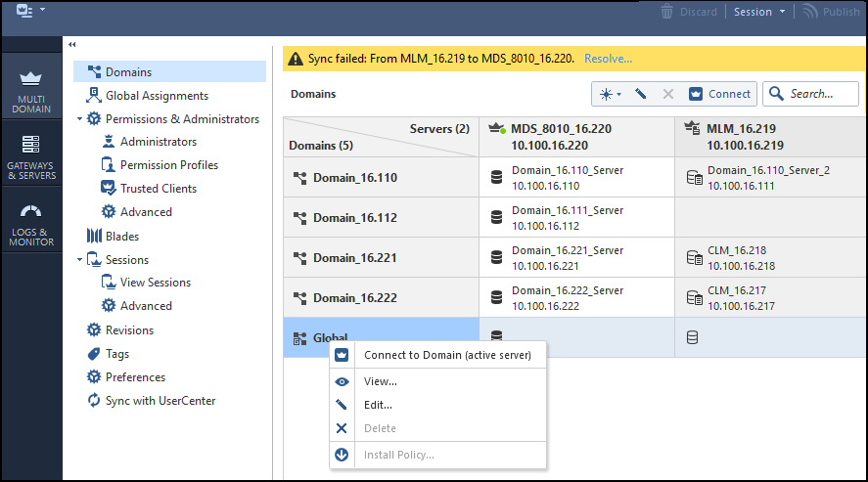Collapse the Sessions tree node
868x482 pixels.
(80, 260)
